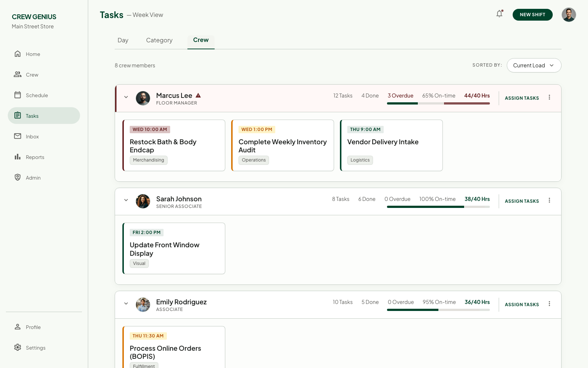Click Sarah Johnson's 100% On-time stat
The width and height of the screenshot is (588, 368).
pyautogui.click(x=437, y=199)
